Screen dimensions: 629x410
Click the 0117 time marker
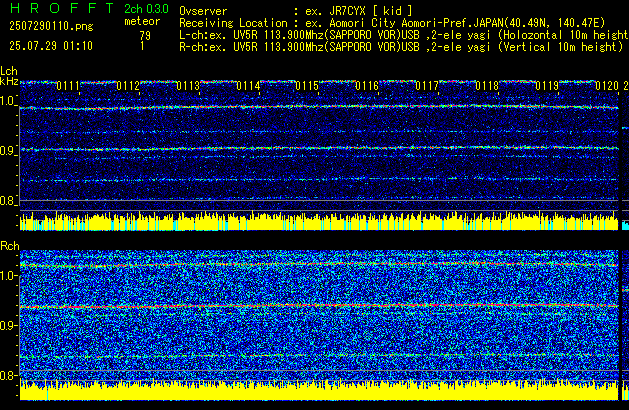(x=427, y=86)
